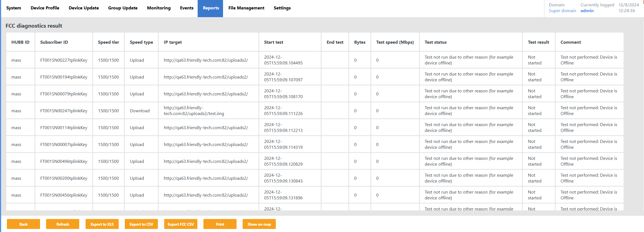The width and height of the screenshot is (644, 232).
Task: Click the Speed tier column header
Action: click(108, 42)
